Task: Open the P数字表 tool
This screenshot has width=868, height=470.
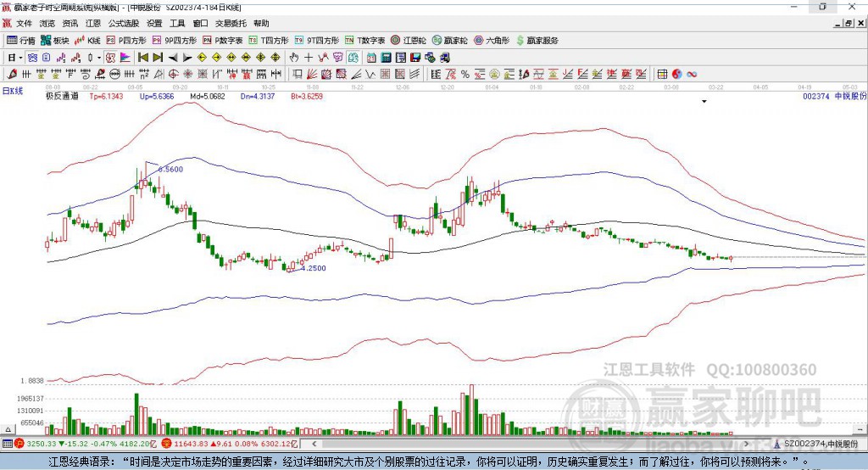Action: [223, 41]
